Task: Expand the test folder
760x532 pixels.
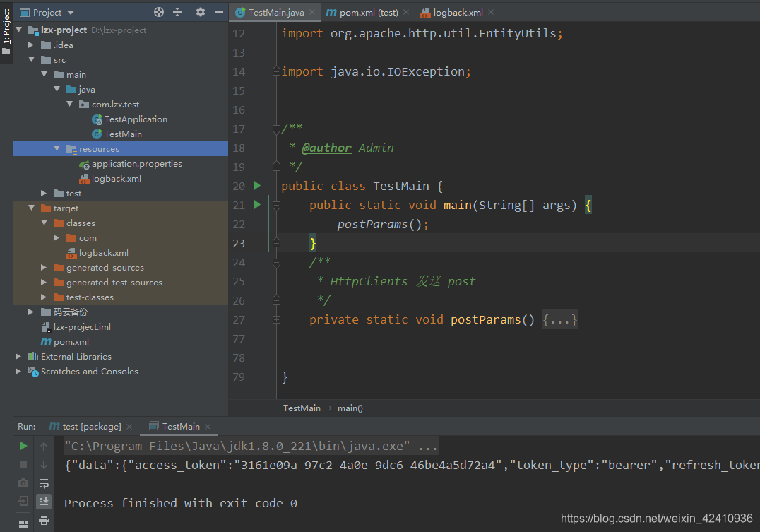Action: [44, 193]
